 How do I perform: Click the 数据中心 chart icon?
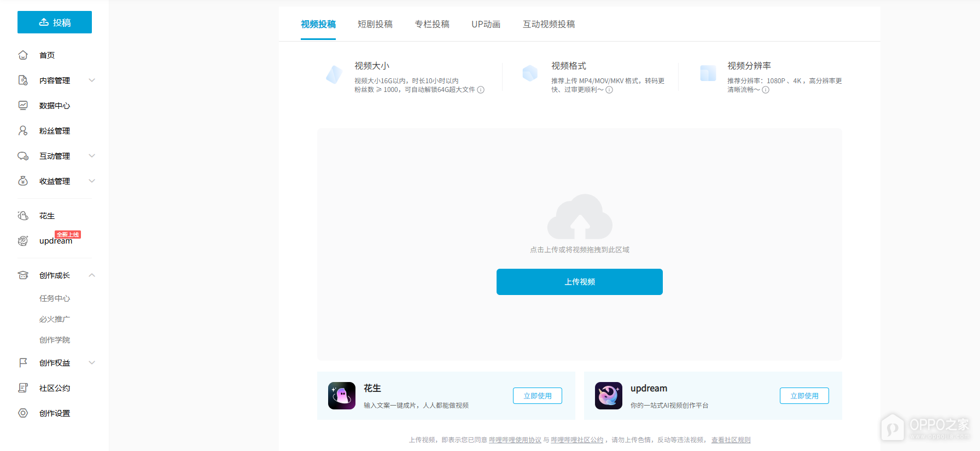pos(23,105)
